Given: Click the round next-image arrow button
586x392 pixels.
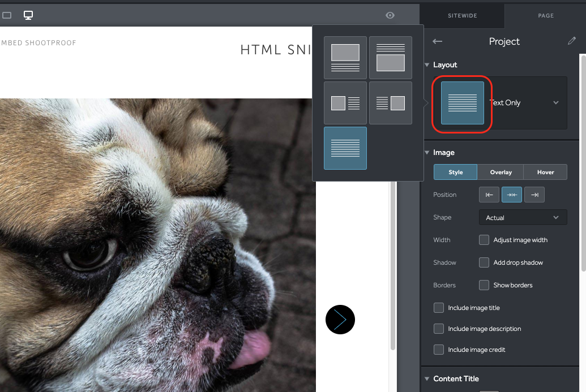Looking at the screenshot, I should 340,320.
